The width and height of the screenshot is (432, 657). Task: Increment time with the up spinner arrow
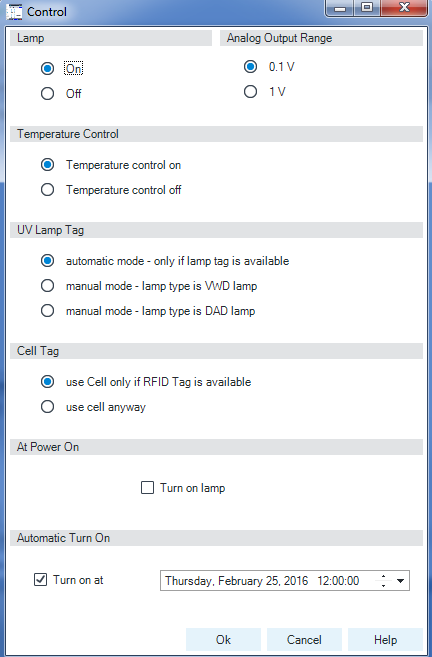click(383, 577)
